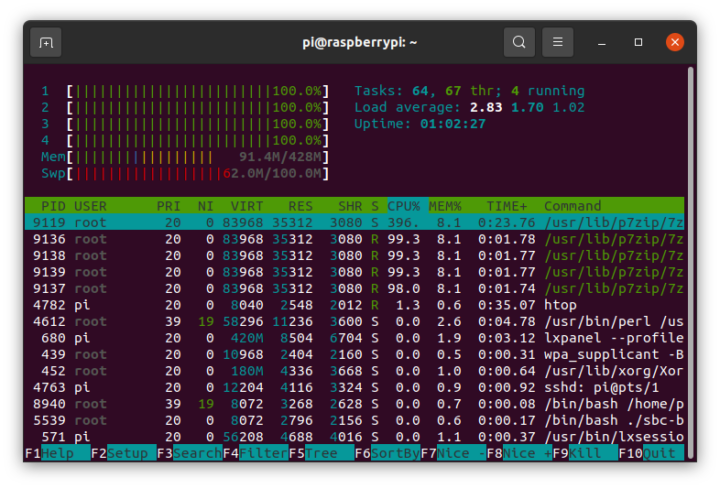Viewport: 720px width, 488px height.
Task: Sort by the PID column header
Action: (53, 206)
